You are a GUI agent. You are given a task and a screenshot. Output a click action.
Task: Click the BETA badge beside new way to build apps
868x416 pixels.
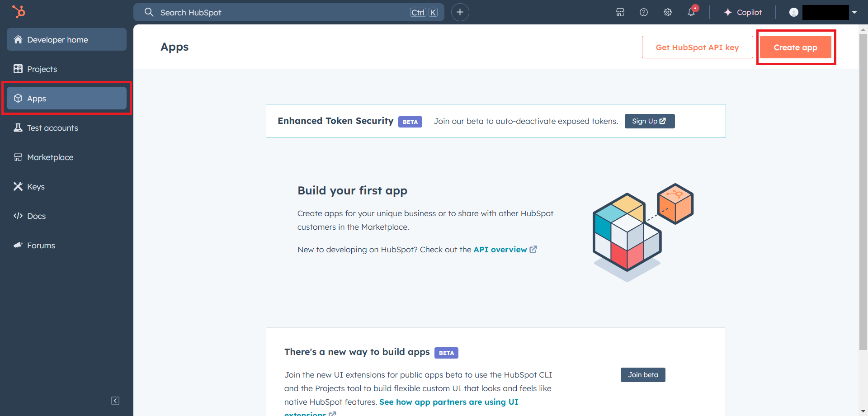pyautogui.click(x=446, y=353)
